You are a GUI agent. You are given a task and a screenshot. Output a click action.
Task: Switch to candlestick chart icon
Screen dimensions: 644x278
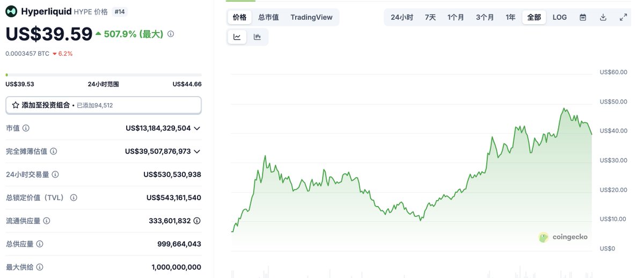257,37
